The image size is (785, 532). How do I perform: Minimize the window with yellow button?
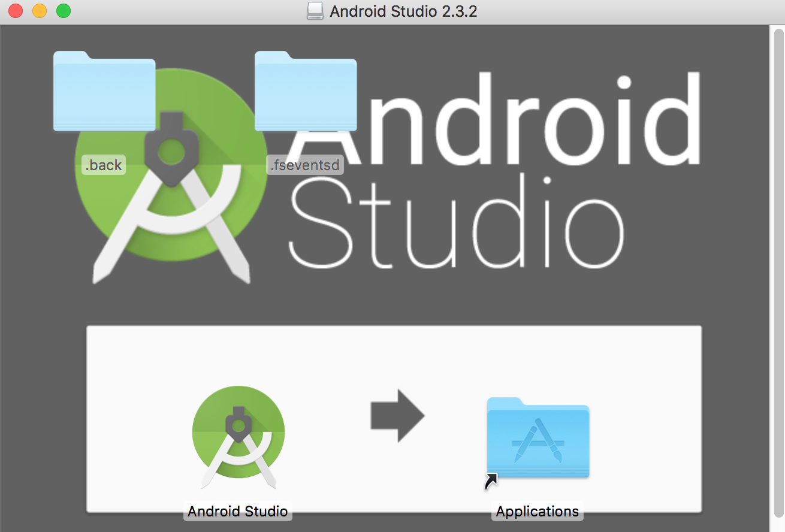pyautogui.click(x=40, y=11)
